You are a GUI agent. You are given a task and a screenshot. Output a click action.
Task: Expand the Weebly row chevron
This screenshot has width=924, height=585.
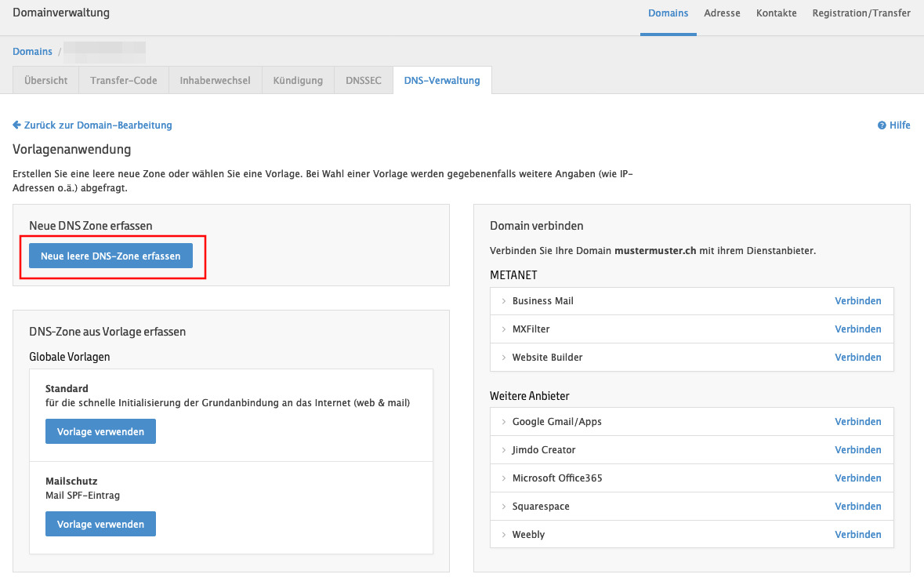pos(503,535)
